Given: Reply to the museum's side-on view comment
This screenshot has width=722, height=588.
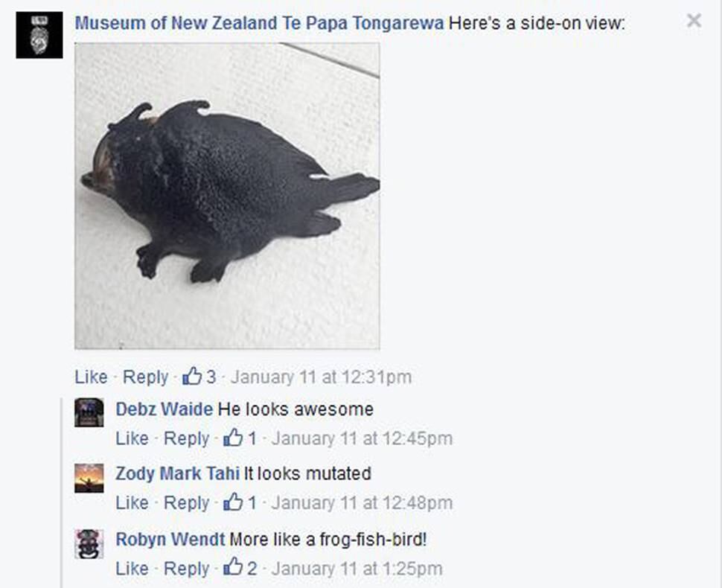Looking at the screenshot, I should [x=145, y=377].
